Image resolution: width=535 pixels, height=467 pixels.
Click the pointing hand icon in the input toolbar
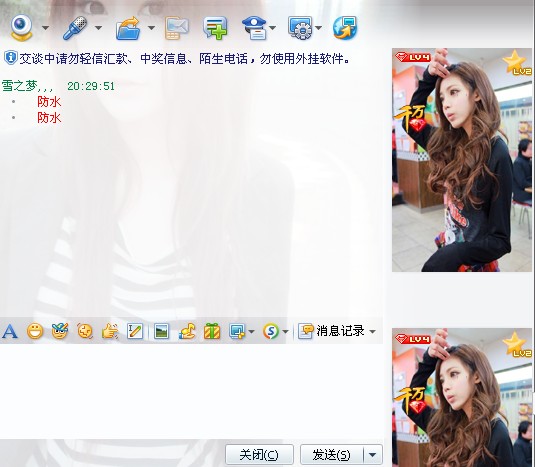pos(110,331)
